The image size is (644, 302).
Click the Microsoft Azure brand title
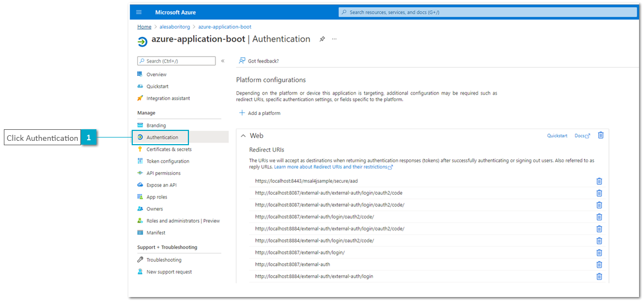[175, 12]
